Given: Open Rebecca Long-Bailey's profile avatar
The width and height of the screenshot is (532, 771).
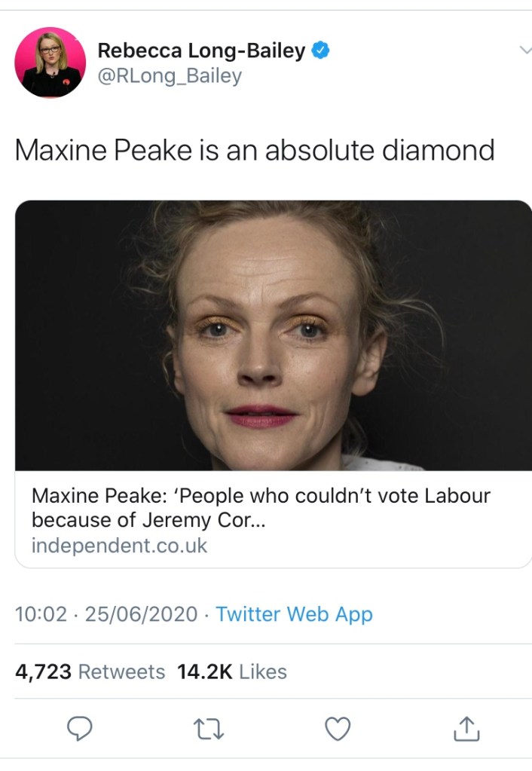Looking at the screenshot, I should coord(50,63).
